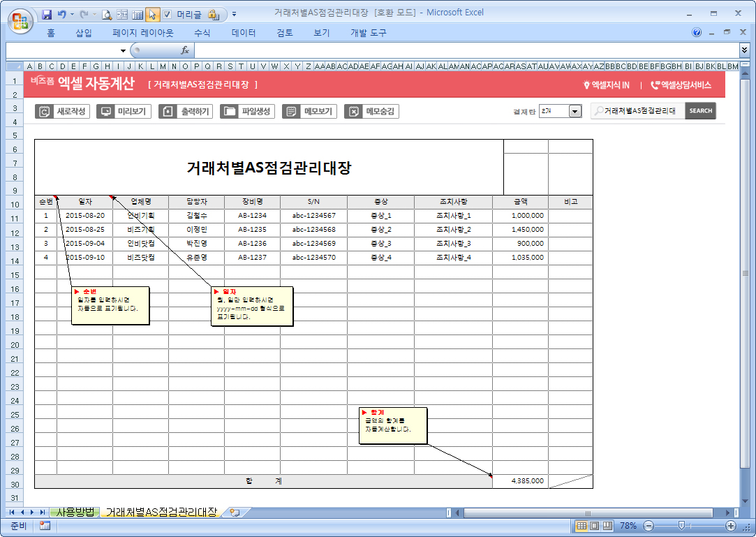Image resolution: width=756 pixels, height=537 pixels.
Task: Switch to Normal view icon
Action: click(x=581, y=526)
